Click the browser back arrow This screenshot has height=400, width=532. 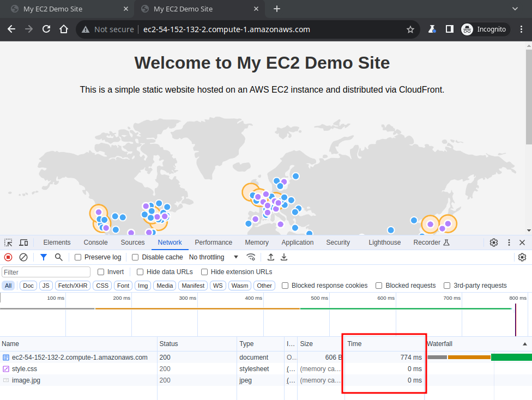11,29
